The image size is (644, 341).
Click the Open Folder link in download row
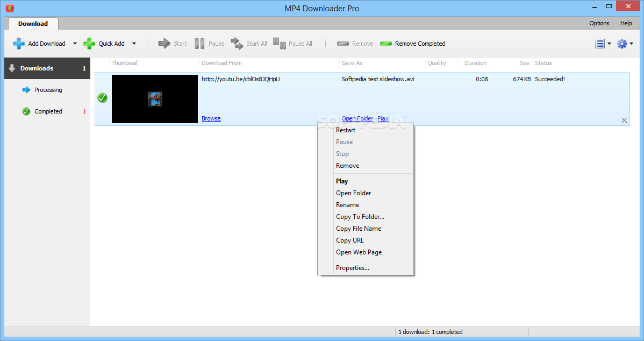point(357,118)
